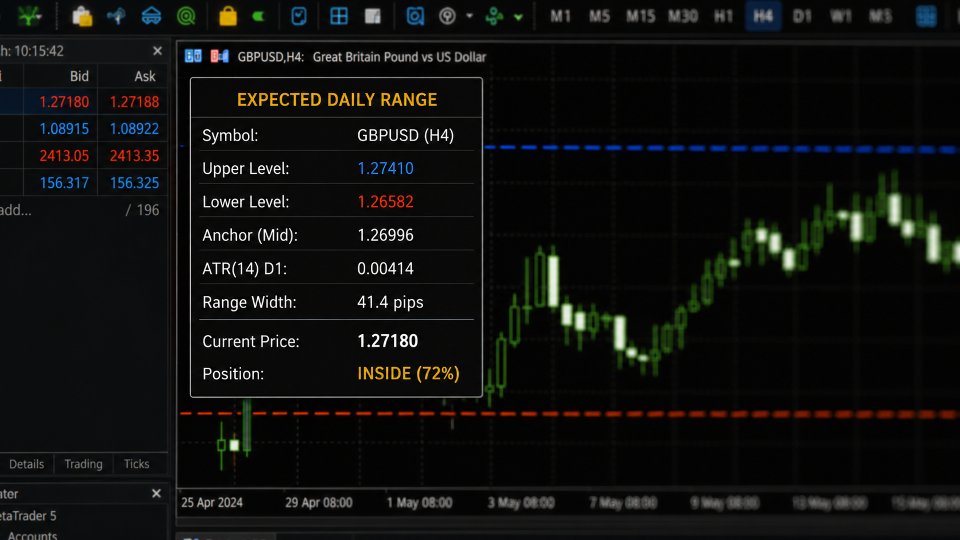Viewport: 960px width, 540px height.
Task: Select ask price 2413.35 cell
Action: point(134,156)
